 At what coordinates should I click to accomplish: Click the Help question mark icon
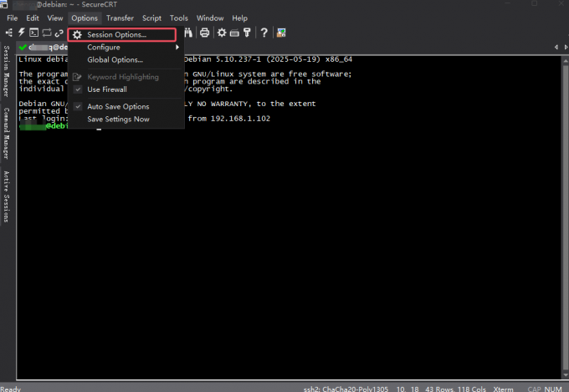pos(264,33)
